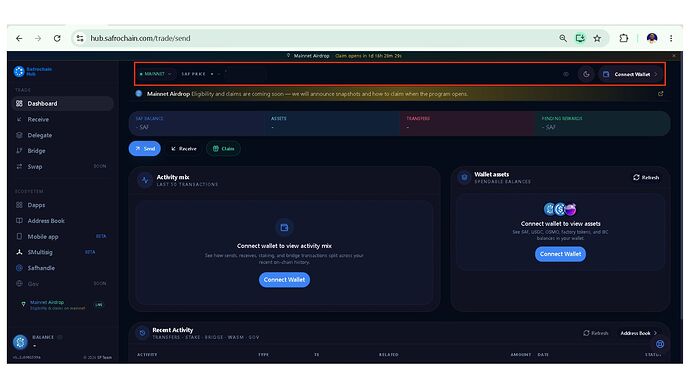Open the Chrome profile avatar
This screenshot has height=388, width=690.
coord(652,38)
